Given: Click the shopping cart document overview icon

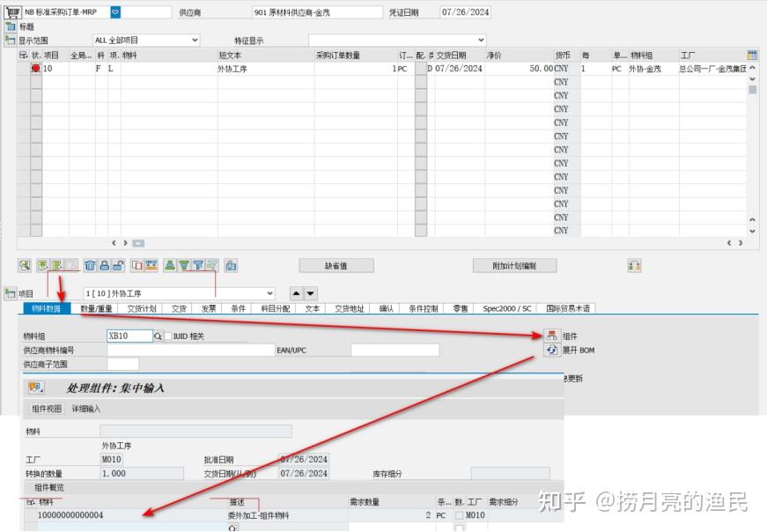Looking at the screenshot, I should pos(12,11).
